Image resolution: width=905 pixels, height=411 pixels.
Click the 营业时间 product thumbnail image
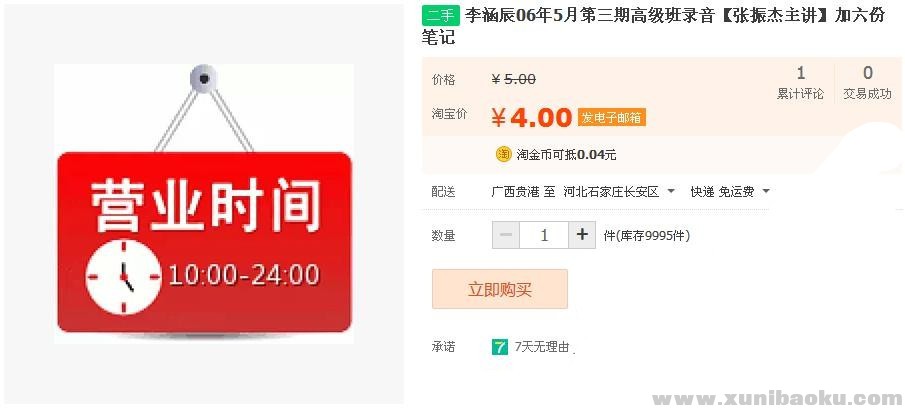coord(204,204)
